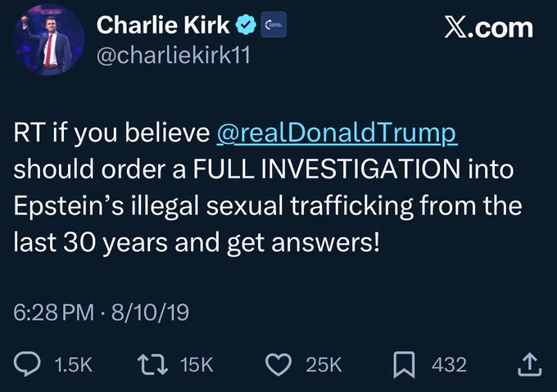557x392 pixels.
Task: View the 1.5K replies count
Action: 74,364
